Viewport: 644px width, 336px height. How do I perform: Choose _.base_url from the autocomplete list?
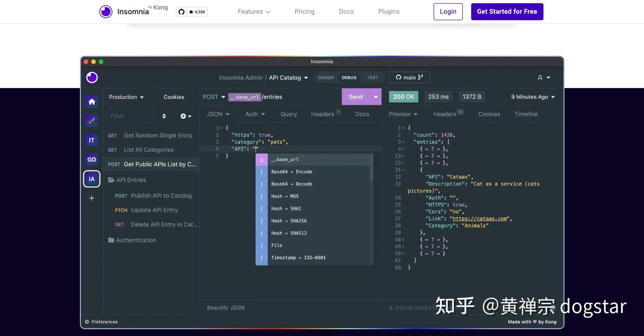[314, 159]
